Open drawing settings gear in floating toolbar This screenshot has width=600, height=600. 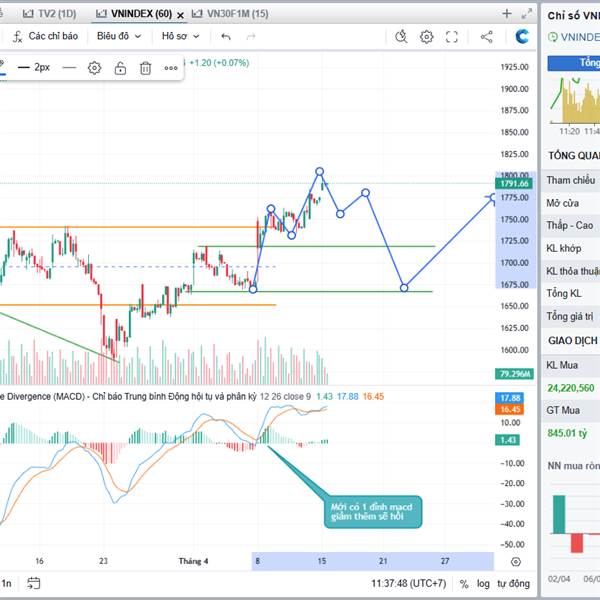pyautogui.click(x=94, y=68)
